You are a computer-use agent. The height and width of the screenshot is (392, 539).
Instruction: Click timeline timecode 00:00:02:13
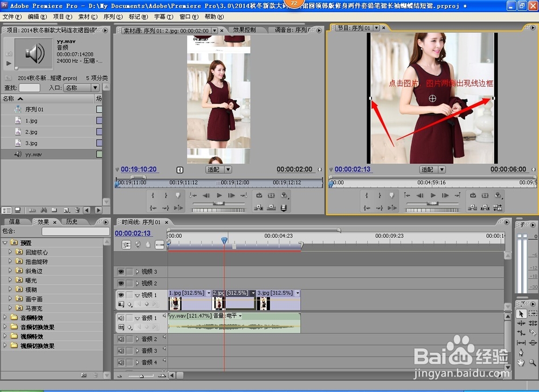133,233
